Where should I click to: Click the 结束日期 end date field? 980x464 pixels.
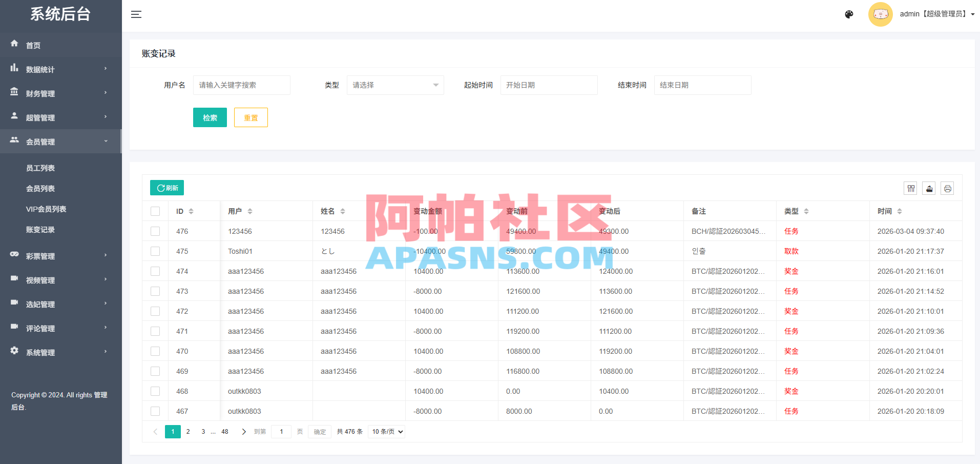(703, 85)
